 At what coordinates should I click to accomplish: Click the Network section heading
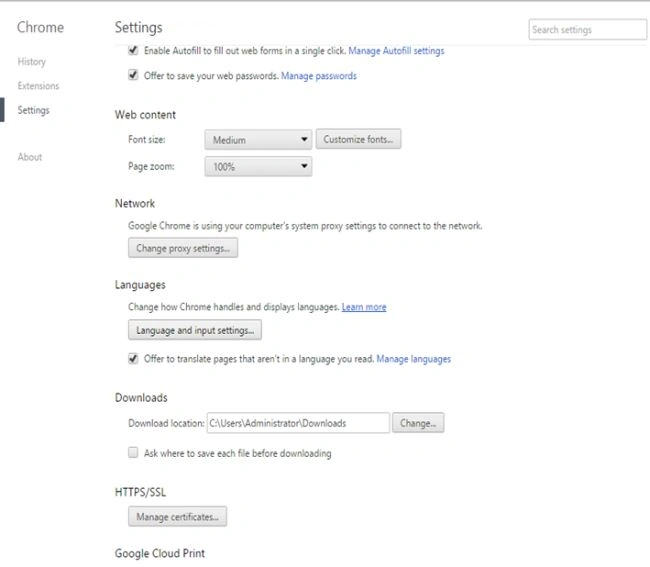coord(135,204)
